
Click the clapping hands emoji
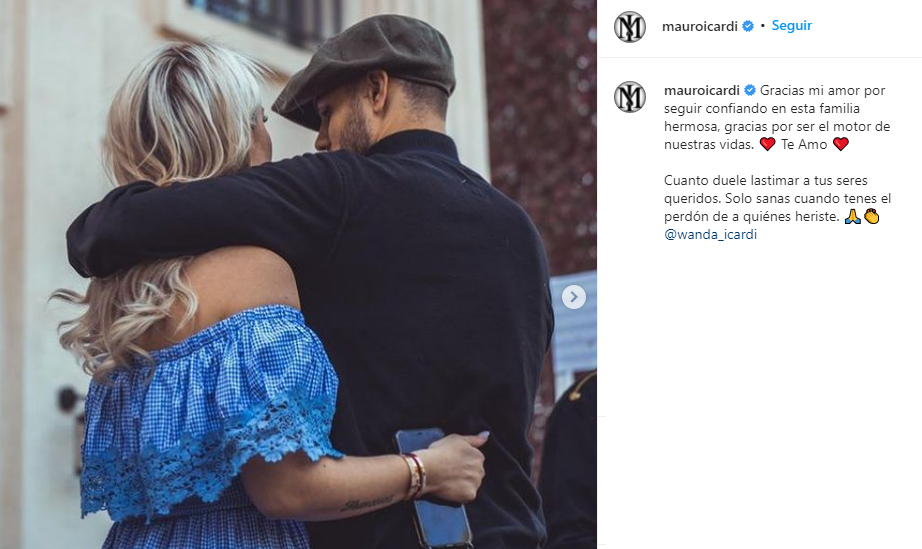point(871,216)
